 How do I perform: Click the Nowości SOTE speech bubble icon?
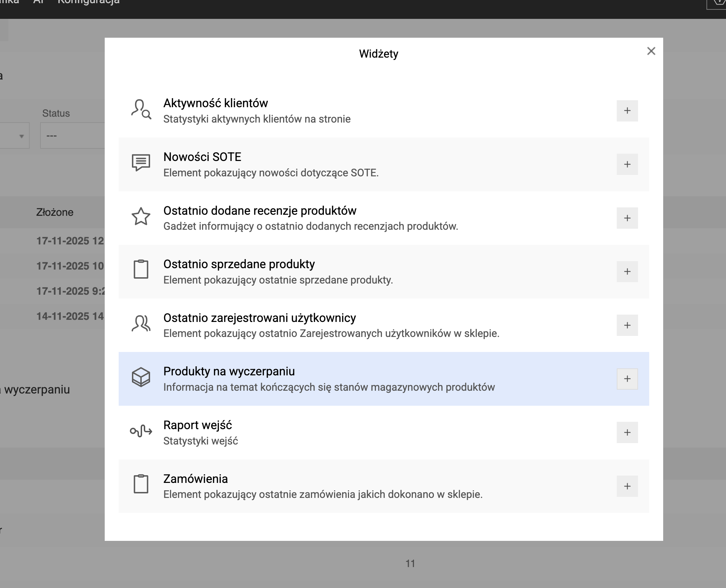coord(141,163)
